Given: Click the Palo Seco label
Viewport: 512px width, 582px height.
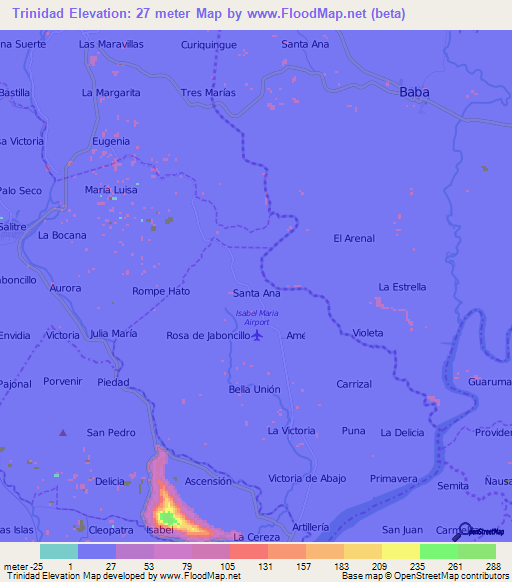Looking at the screenshot, I should 20,191.
